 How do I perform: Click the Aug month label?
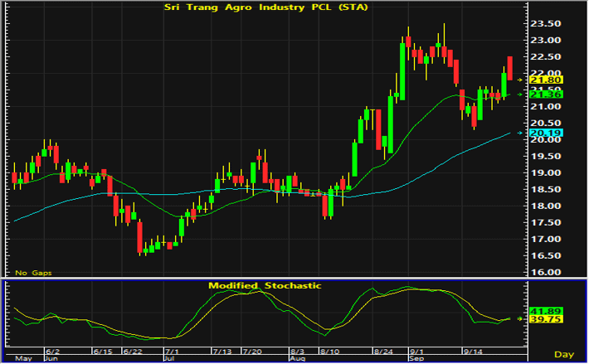click(297, 359)
